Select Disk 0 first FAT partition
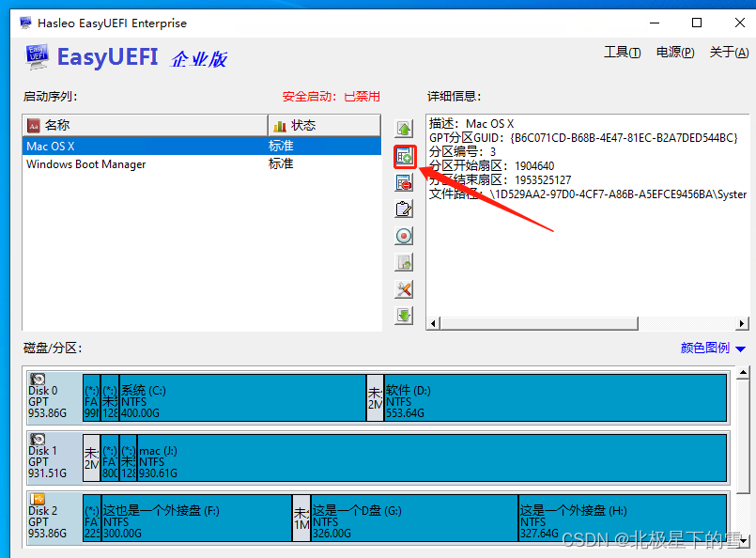This screenshot has height=558, width=756. (92, 398)
